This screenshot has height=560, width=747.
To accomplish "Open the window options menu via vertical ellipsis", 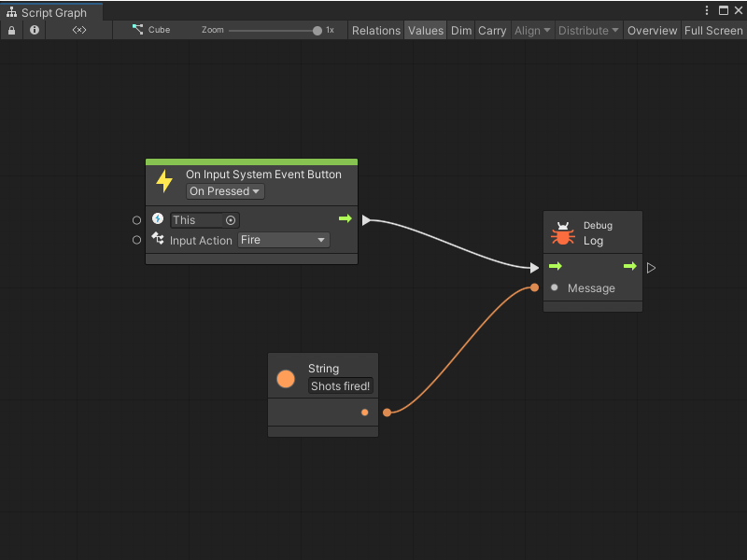I will 707,9.
